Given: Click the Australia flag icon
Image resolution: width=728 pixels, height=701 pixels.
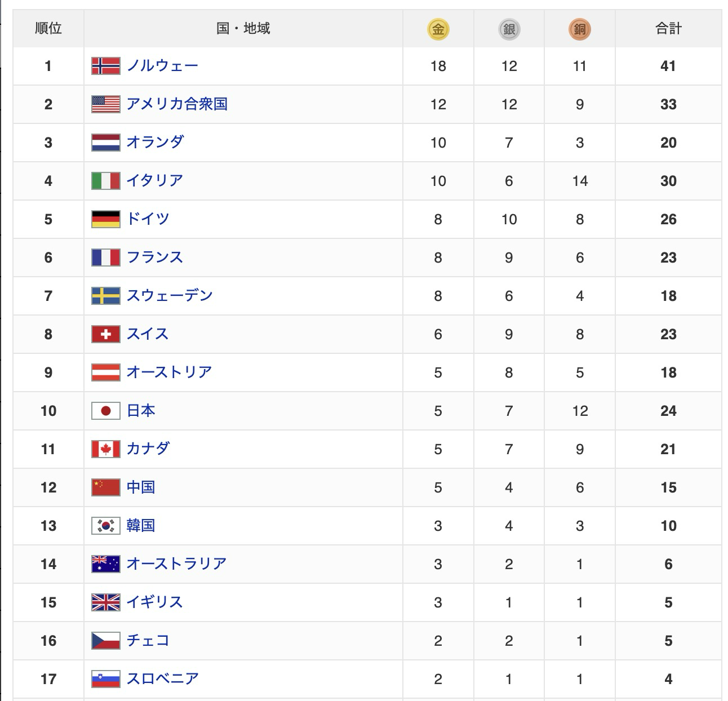Looking at the screenshot, I should coord(106,564).
